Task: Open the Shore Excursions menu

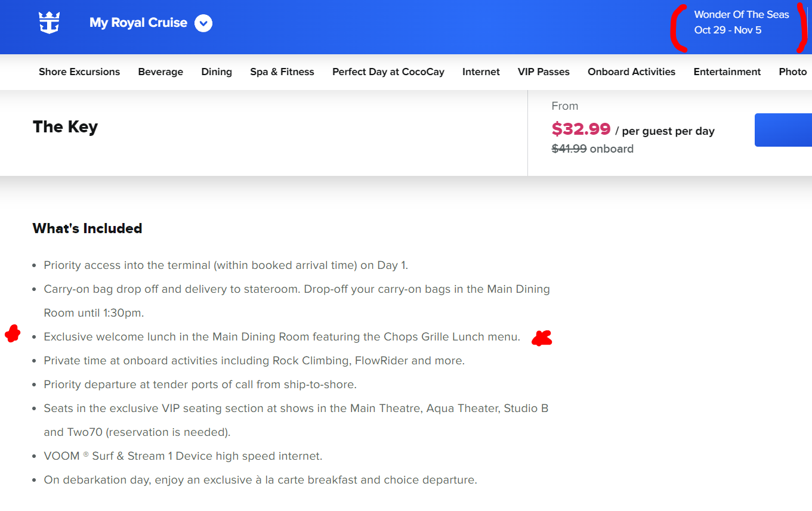Action: tap(79, 72)
